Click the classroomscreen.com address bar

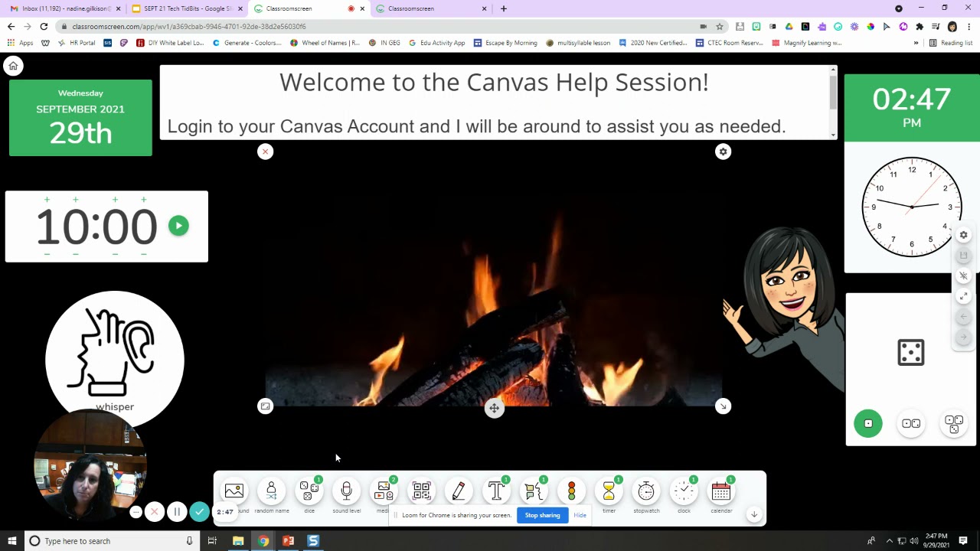coord(375,26)
